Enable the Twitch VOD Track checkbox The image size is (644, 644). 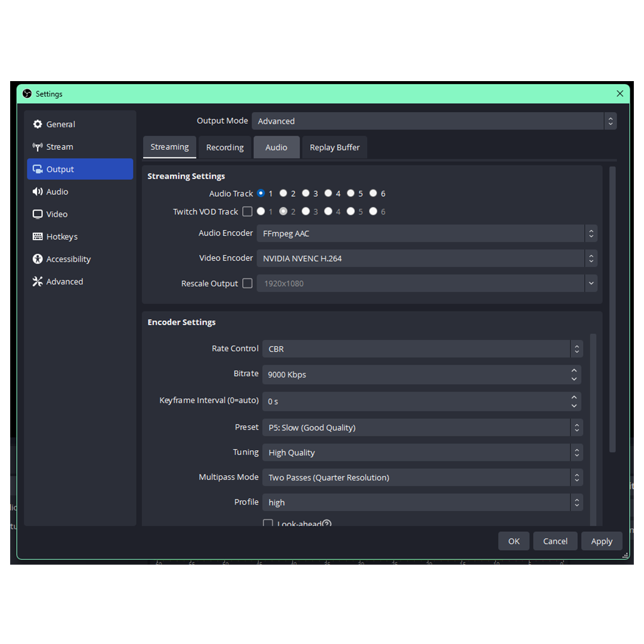pyautogui.click(x=247, y=211)
